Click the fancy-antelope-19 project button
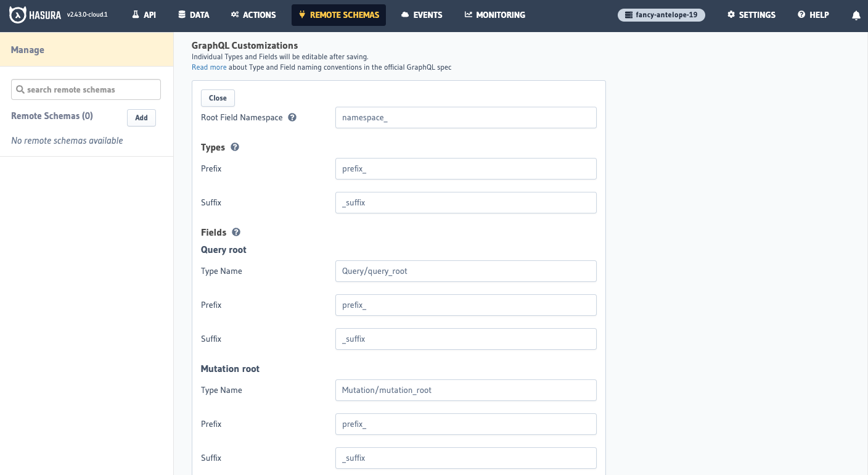 pos(661,15)
